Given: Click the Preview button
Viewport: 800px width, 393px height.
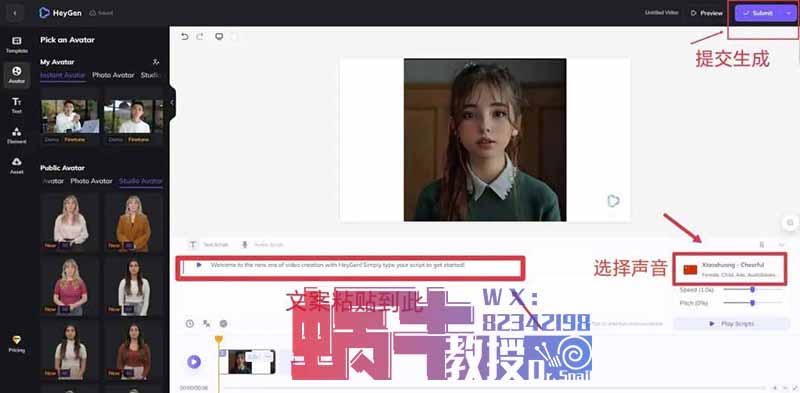Looking at the screenshot, I should tap(707, 13).
